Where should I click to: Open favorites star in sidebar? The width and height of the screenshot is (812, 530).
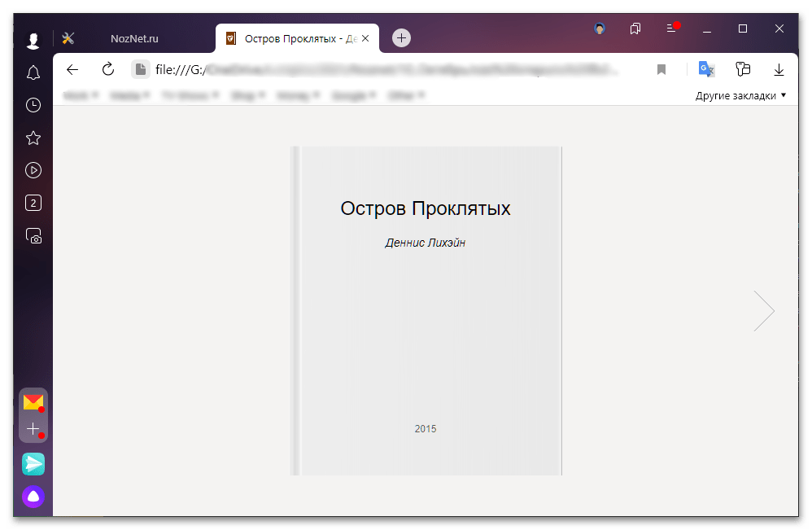pos(33,138)
